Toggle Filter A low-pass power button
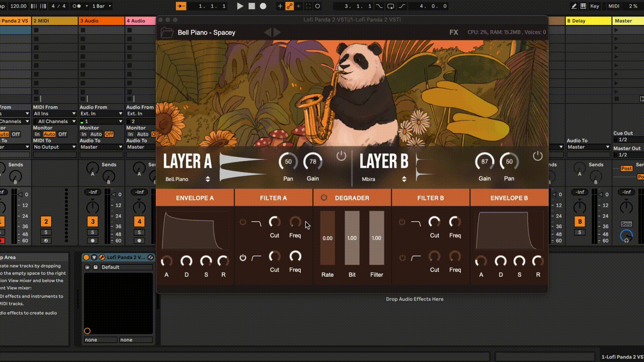Viewport: 644px width, 362px height. click(x=243, y=222)
